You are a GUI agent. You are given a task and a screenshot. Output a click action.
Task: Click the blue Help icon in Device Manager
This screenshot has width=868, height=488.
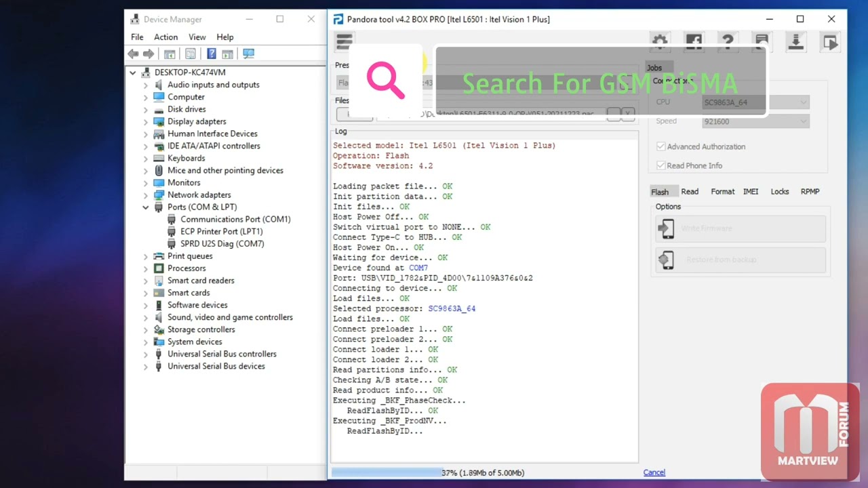(x=212, y=54)
